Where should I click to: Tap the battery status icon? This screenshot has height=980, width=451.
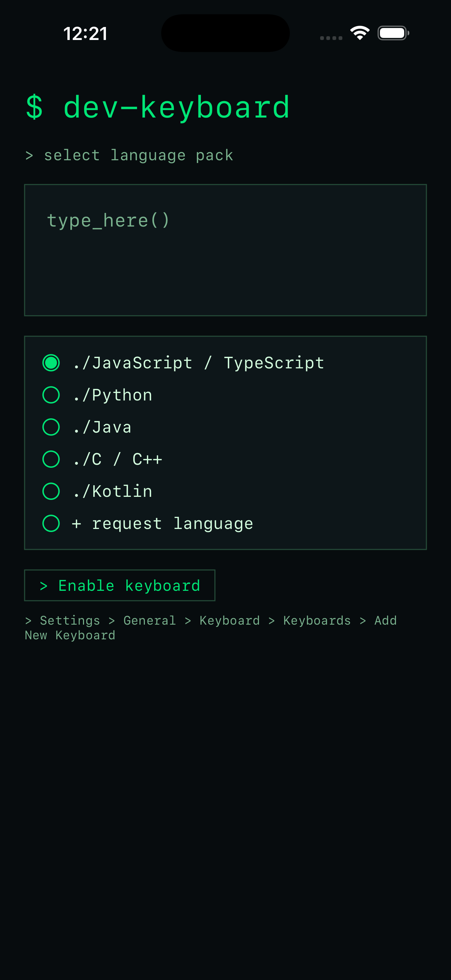tap(393, 33)
